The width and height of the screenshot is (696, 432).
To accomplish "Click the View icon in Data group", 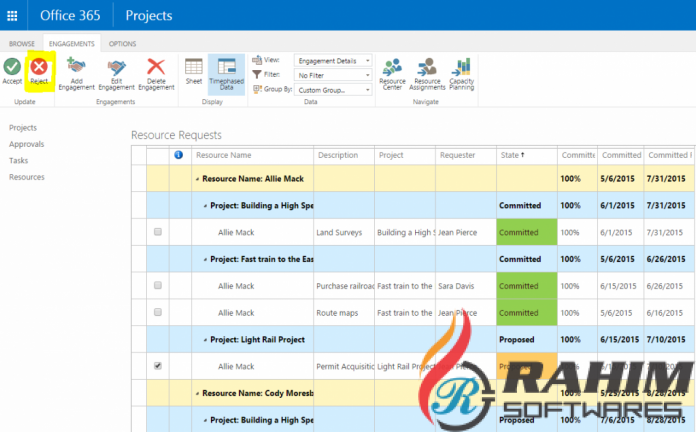I will [257, 60].
